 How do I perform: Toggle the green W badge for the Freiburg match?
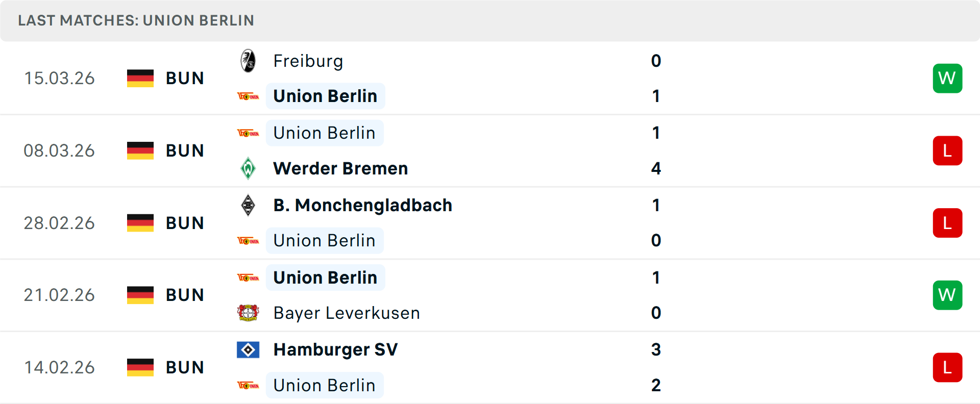[x=947, y=78]
